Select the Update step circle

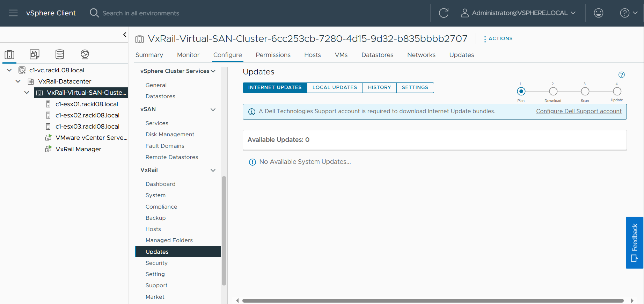617,92
